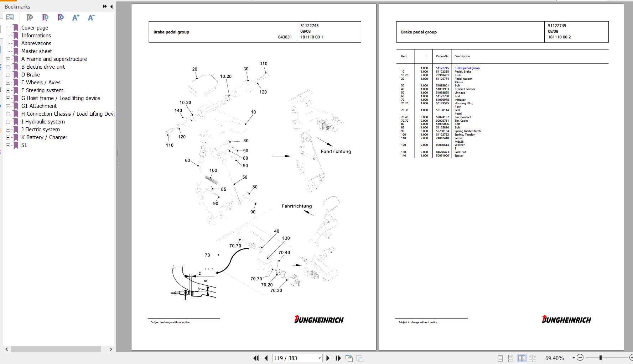This screenshot has height=364, width=633.
Task: Decrease bookmark font size with A-
Action: [91, 17]
